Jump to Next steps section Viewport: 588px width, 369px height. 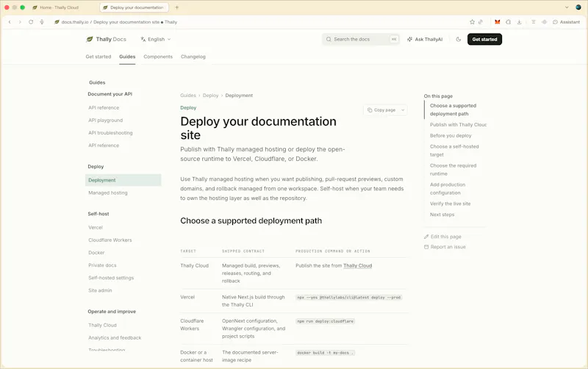click(442, 215)
